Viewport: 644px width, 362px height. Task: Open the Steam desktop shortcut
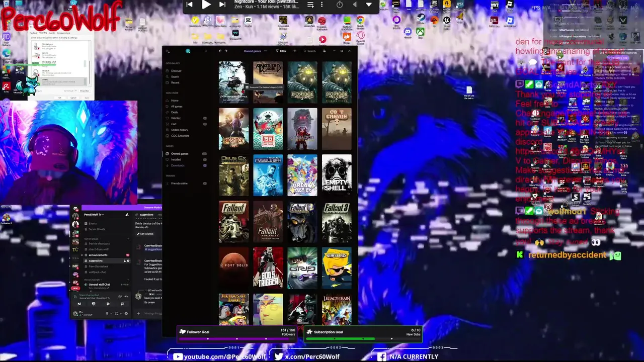click(x=421, y=19)
